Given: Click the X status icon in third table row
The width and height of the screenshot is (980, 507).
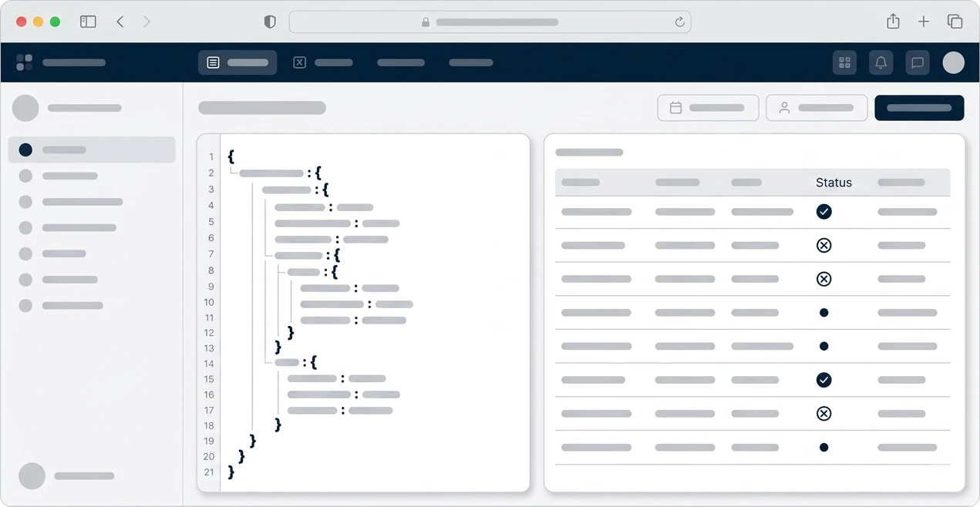Looking at the screenshot, I should coord(823,279).
